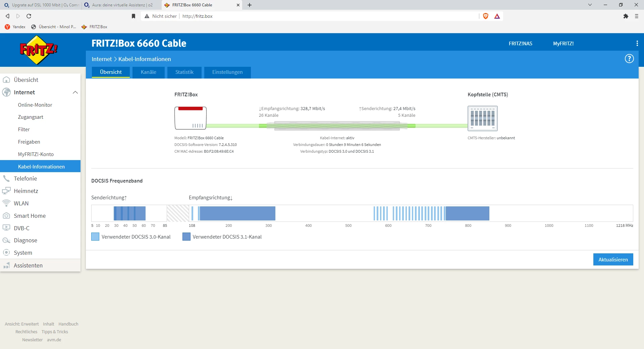Click the MyFRITZ! header link
Image resolution: width=644 pixels, height=349 pixels.
[x=563, y=44]
